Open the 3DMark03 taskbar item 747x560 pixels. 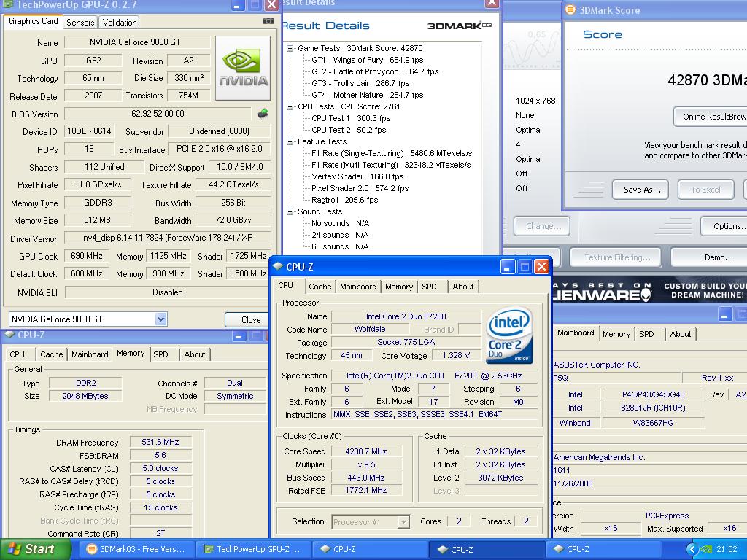coord(136,549)
